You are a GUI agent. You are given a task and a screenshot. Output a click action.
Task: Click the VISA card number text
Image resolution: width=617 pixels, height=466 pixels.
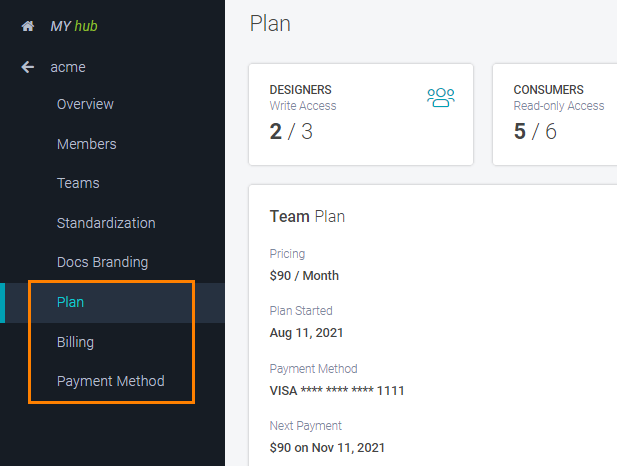(337, 391)
